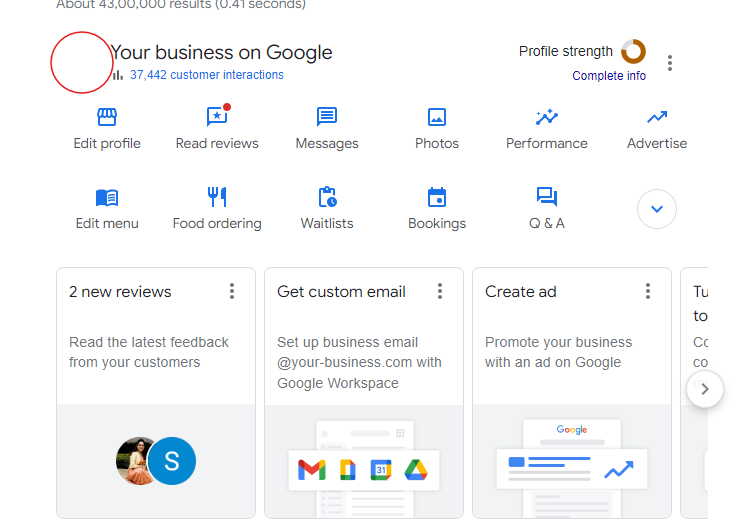Open the Photos icon
This screenshot has height=531, width=738.
click(x=437, y=117)
